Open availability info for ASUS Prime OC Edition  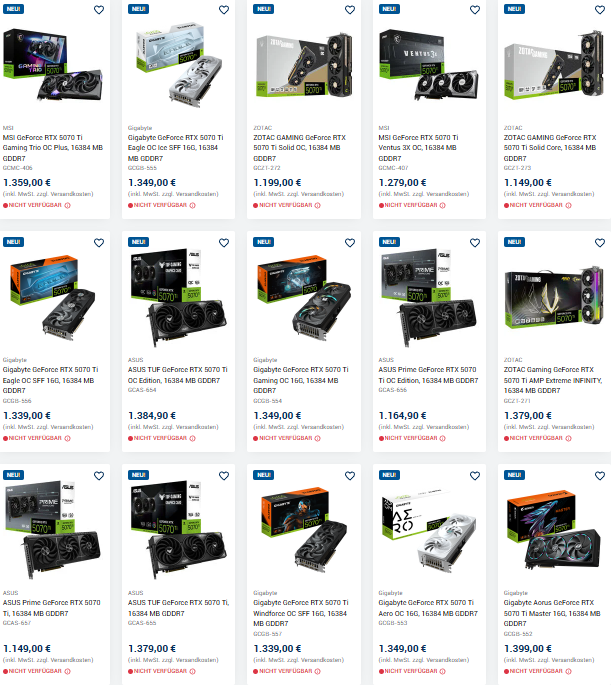coord(443,438)
